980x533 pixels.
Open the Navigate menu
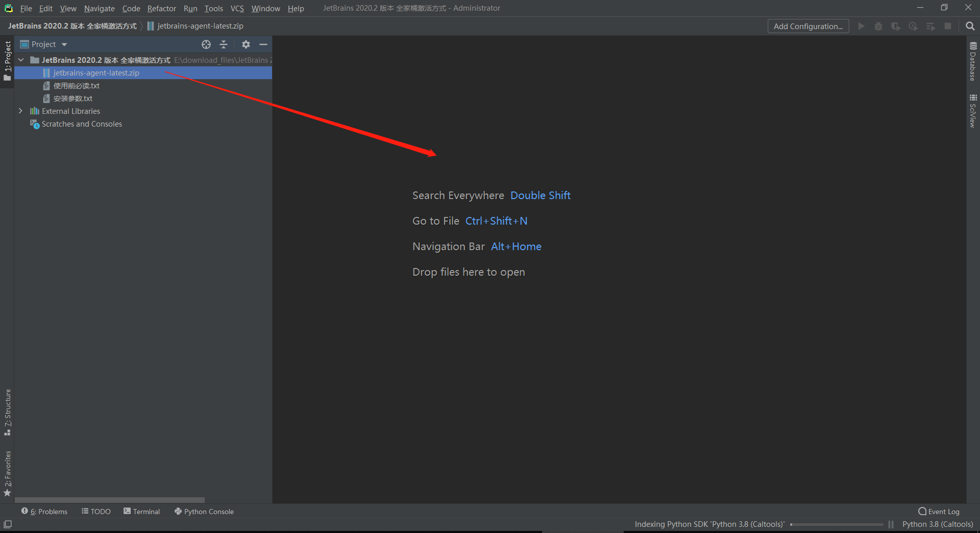[100, 8]
